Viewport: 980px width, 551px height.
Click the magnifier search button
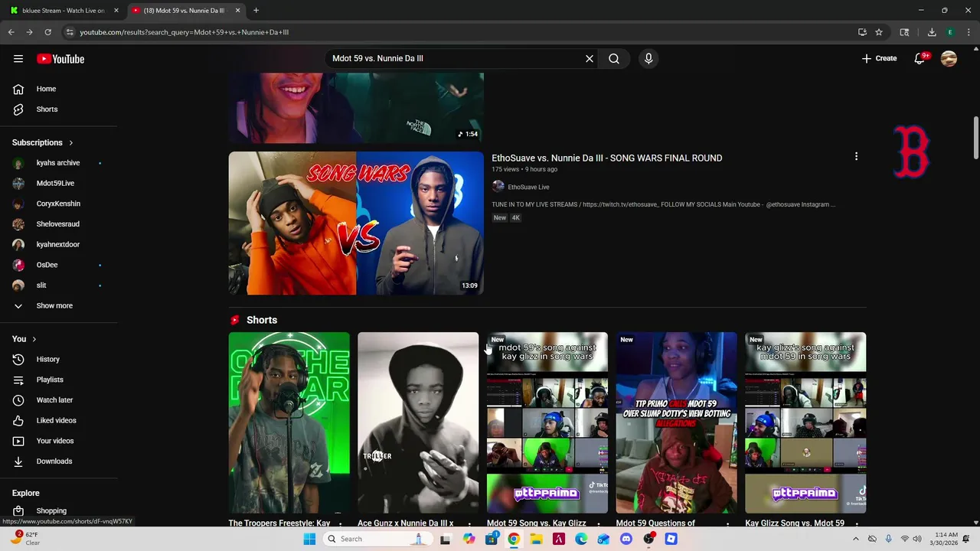(614, 58)
